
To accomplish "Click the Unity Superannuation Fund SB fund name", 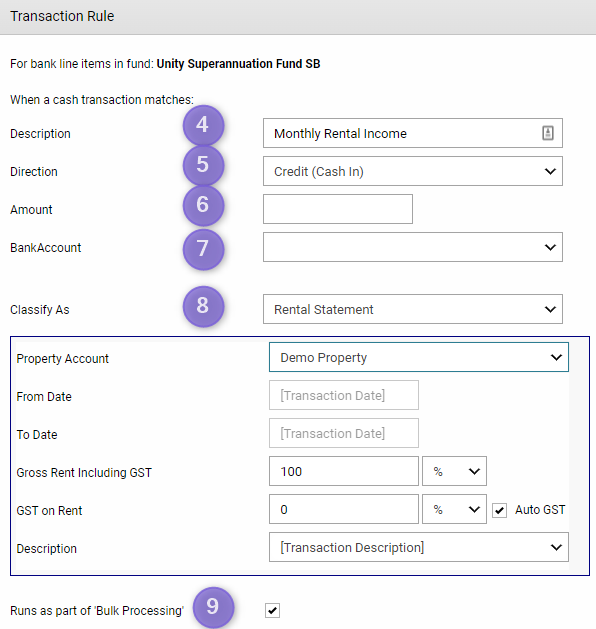I will (238, 64).
